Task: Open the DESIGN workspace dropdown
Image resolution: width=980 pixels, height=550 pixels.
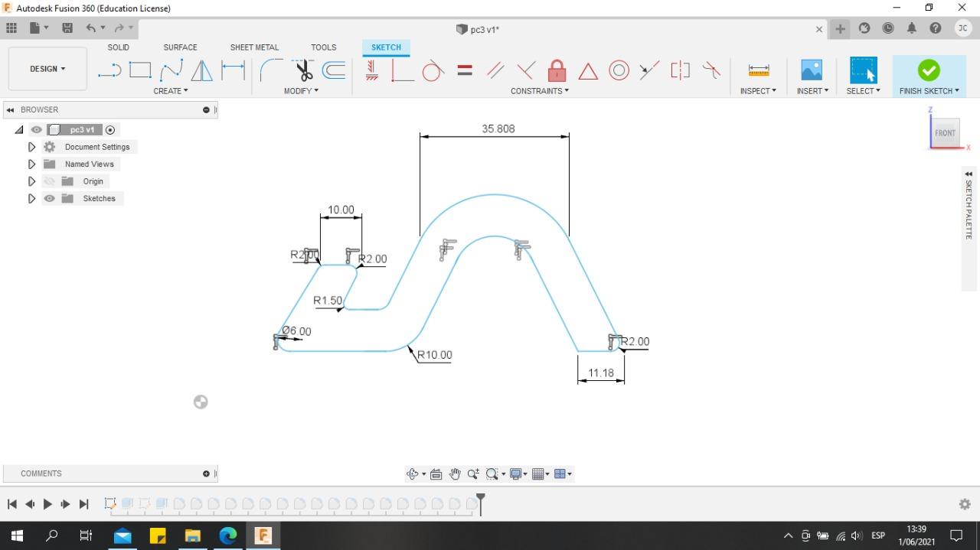Action: (x=47, y=69)
